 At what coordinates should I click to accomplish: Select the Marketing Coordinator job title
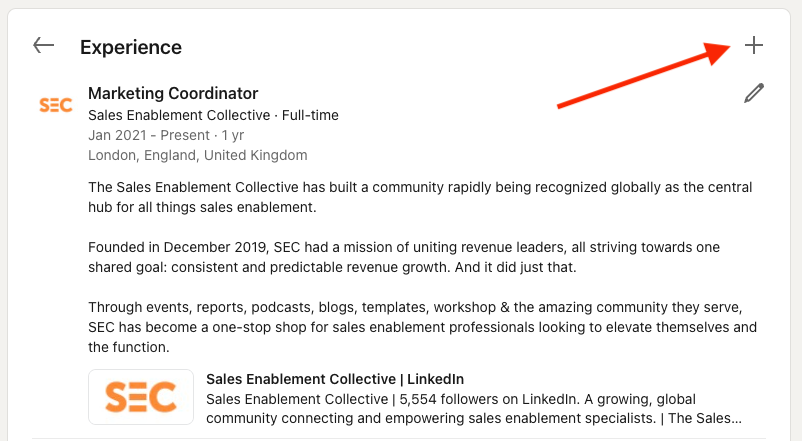(x=173, y=94)
